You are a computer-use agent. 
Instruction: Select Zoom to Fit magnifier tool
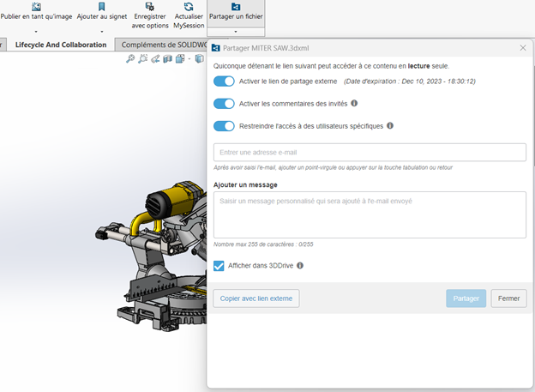point(130,58)
